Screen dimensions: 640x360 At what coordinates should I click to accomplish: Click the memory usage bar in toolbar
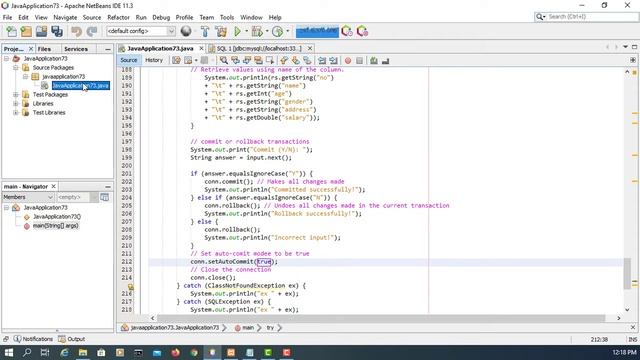click(x=317, y=31)
